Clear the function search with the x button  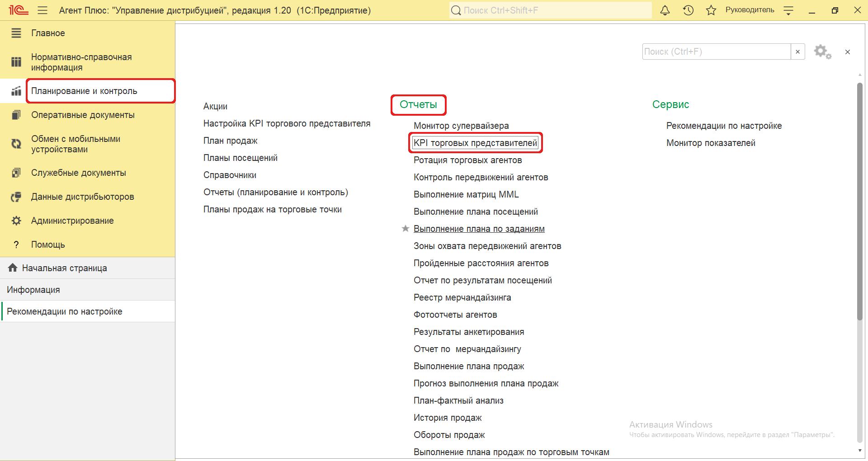tap(797, 52)
